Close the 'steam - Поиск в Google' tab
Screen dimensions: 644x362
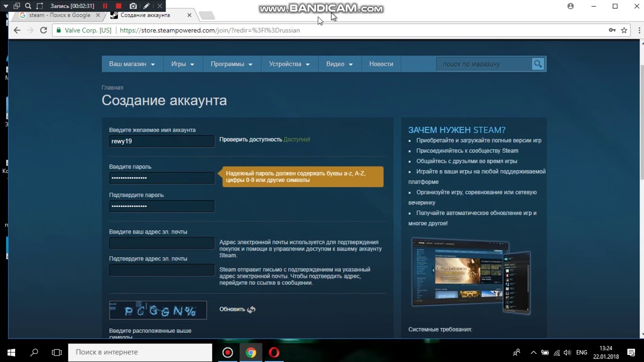(98, 15)
